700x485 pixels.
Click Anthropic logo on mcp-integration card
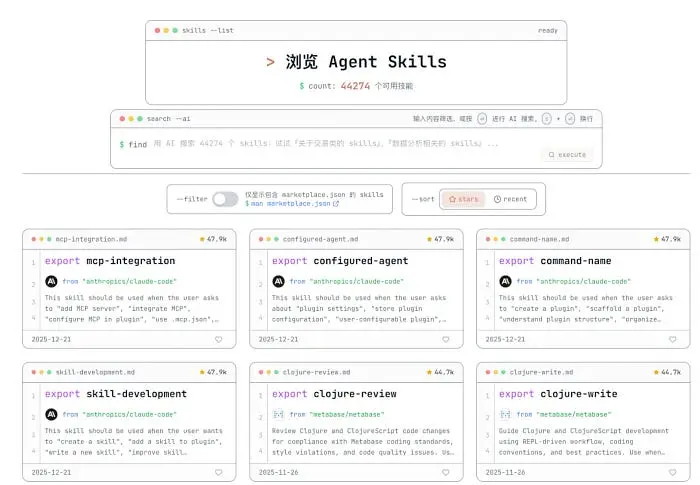(x=51, y=282)
